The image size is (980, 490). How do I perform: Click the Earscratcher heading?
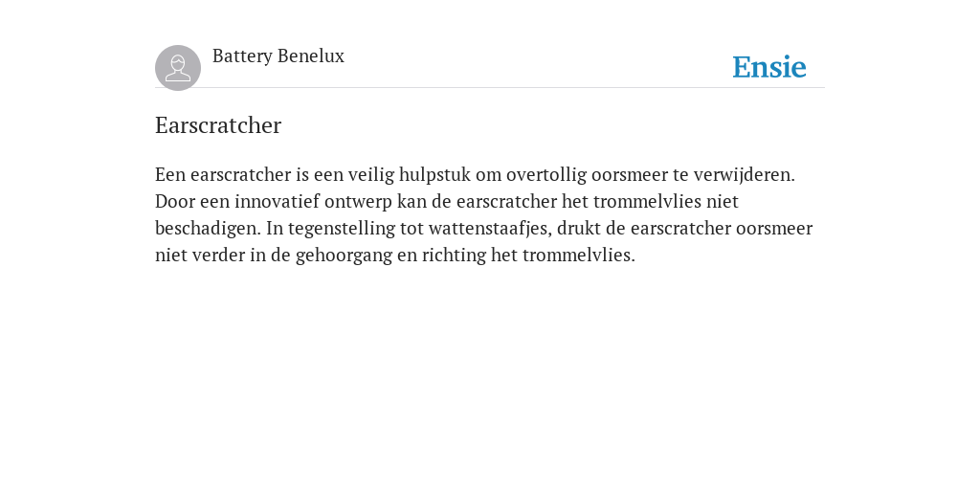coord(218,125)
